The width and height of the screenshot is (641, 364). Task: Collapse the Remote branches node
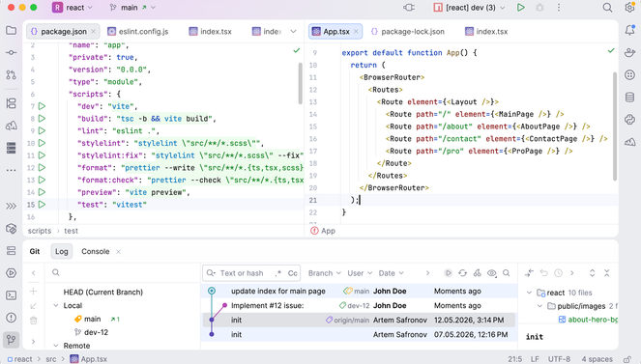(x=56, y=346)
